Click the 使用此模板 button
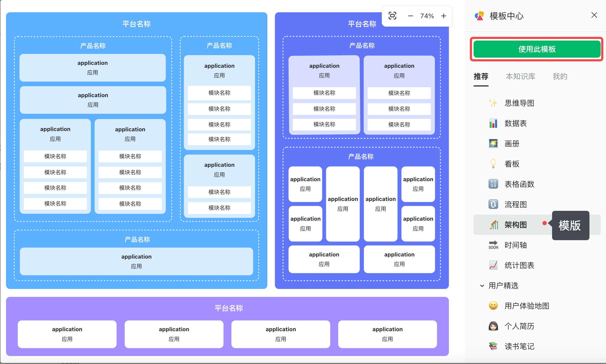 537,49
